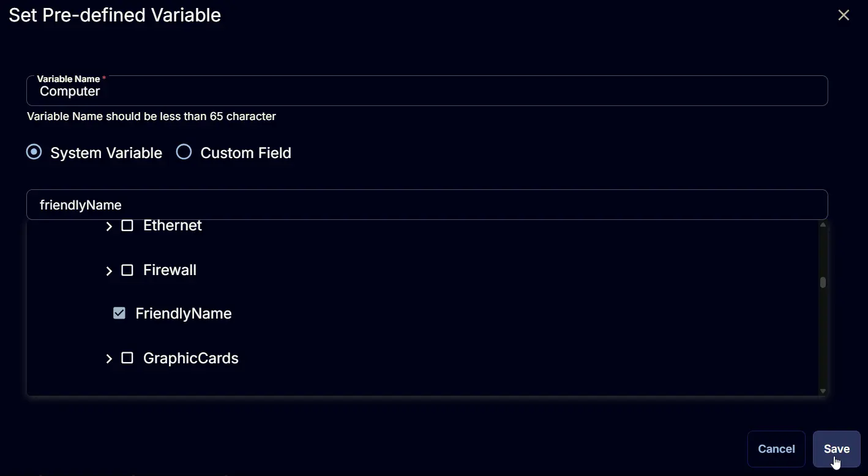Cancel the variable dialog
The height and width of the screenshot is (476, 868).
click(776, 449)
